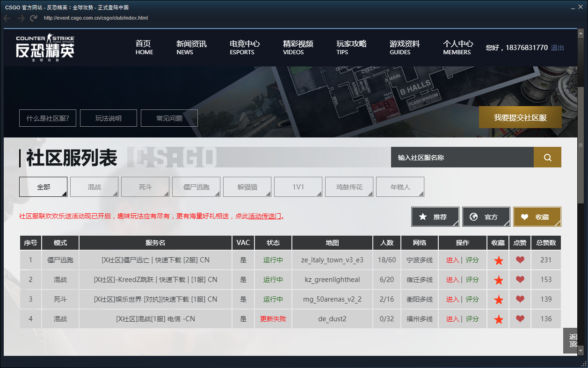Click like heart for mg_50arenas_v2_2 server
Viewport: 588px width, 368px height.
tap(520, 299)
